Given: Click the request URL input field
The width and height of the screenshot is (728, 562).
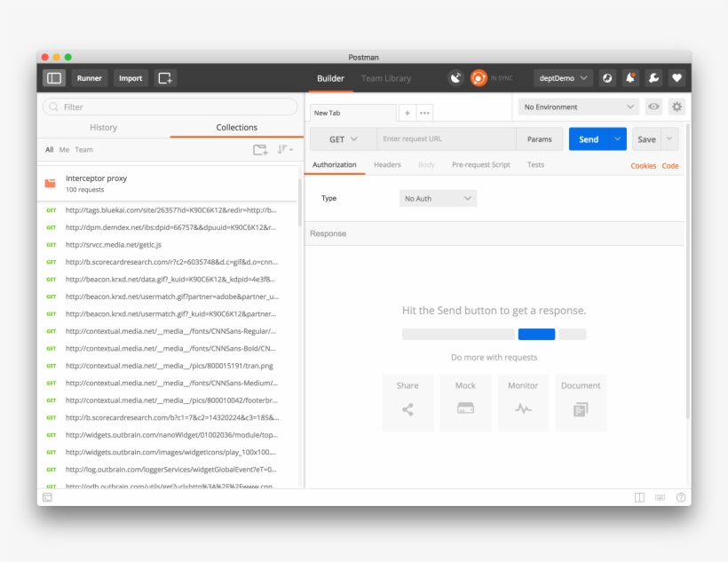Looking at the screenshot, I should pyautogui.click(x=447, y=139).
